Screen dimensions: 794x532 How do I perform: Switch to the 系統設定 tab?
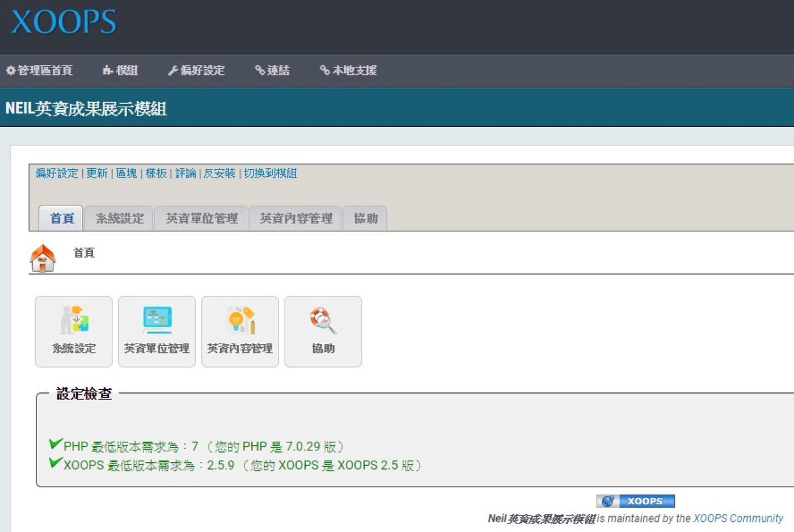[119, 218]
